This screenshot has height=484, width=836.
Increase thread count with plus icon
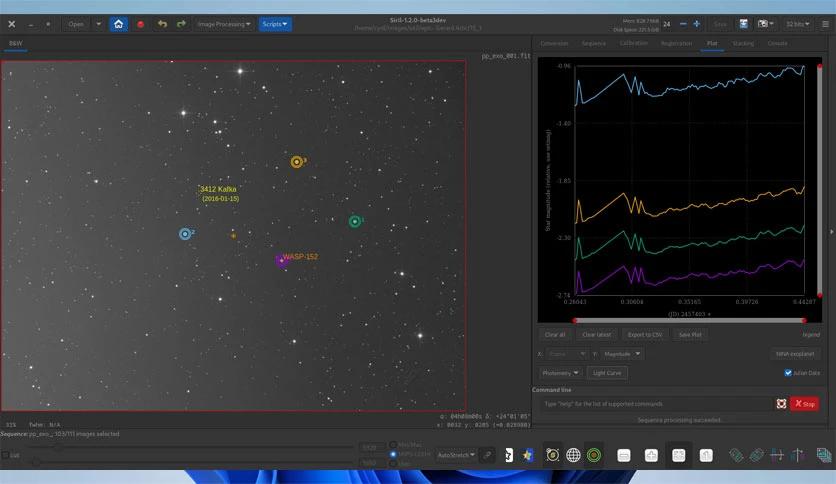[x=696, y=24]
